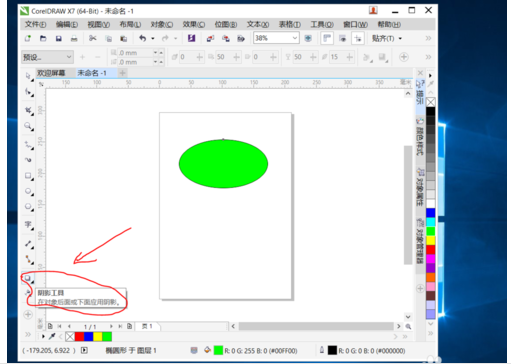Select the Drop Shadow tool
This screenshot has height=364, width=511.
[28, 278]
